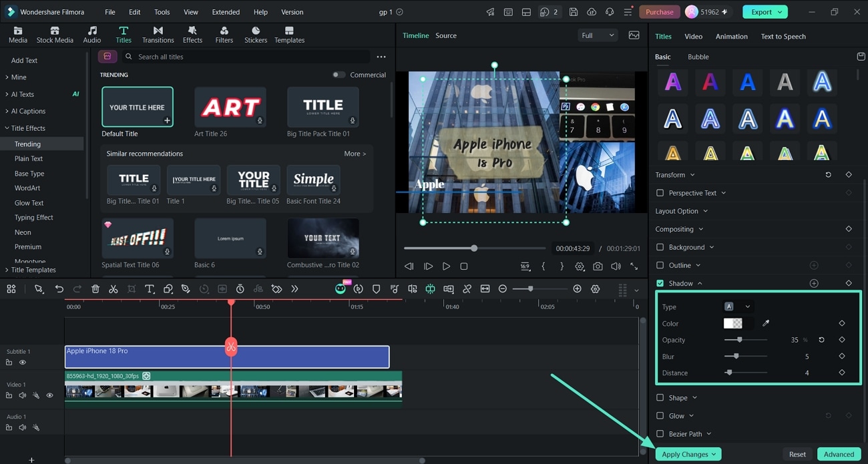The image size is (868, 464).
Task: Hide the Subtitle 1 track
Action: (23, 363)
